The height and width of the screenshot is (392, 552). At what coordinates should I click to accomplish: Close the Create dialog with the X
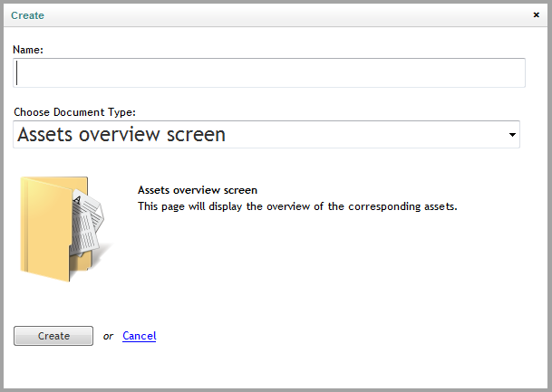tap(537, 14)
